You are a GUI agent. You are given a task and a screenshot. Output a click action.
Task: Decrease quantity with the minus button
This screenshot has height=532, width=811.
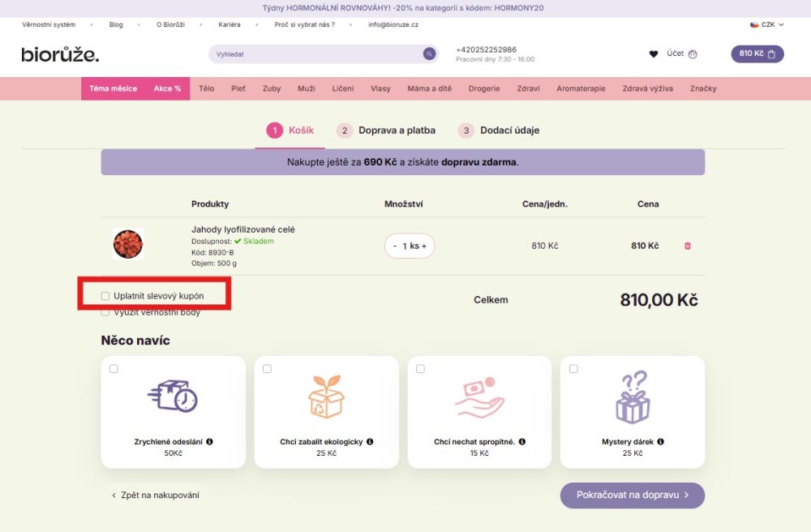click(x=395, y=246)
